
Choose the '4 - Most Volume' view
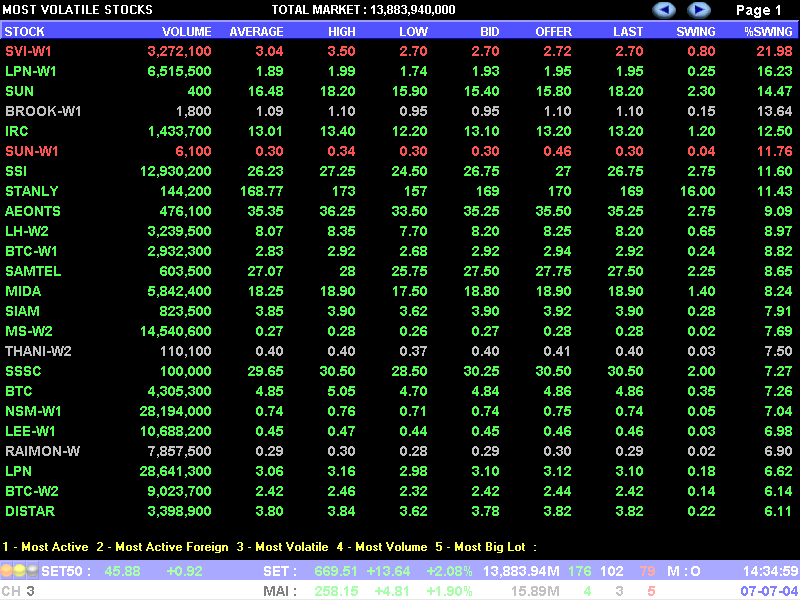(x=382, y=547)
